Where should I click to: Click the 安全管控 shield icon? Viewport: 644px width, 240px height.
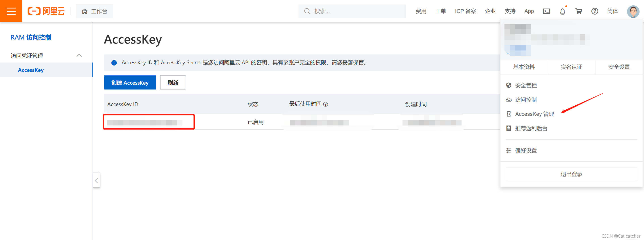click(x=509, y=86)
